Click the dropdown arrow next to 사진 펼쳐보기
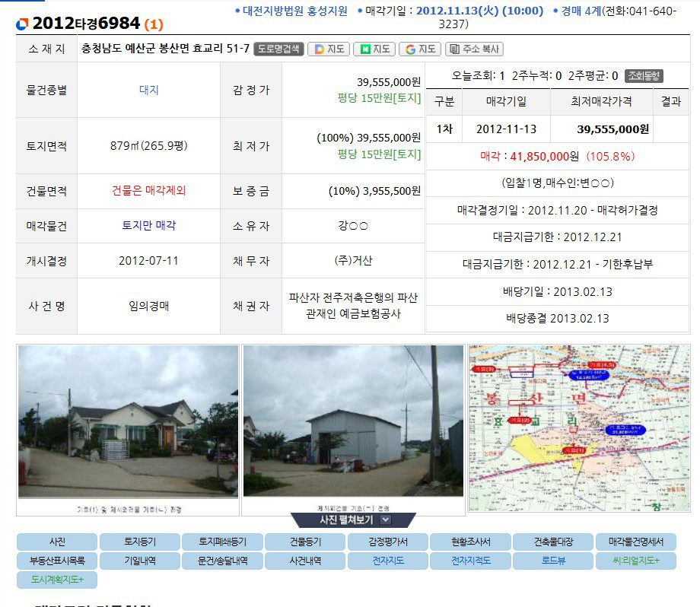700x607 pixels. (x=386, y=520)
